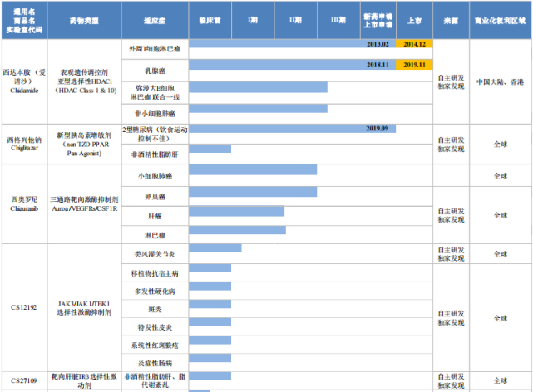Select the 系统性红斑狼疮 indication cell
Viewport: 533px width, 392px height.
click(155, 345)
